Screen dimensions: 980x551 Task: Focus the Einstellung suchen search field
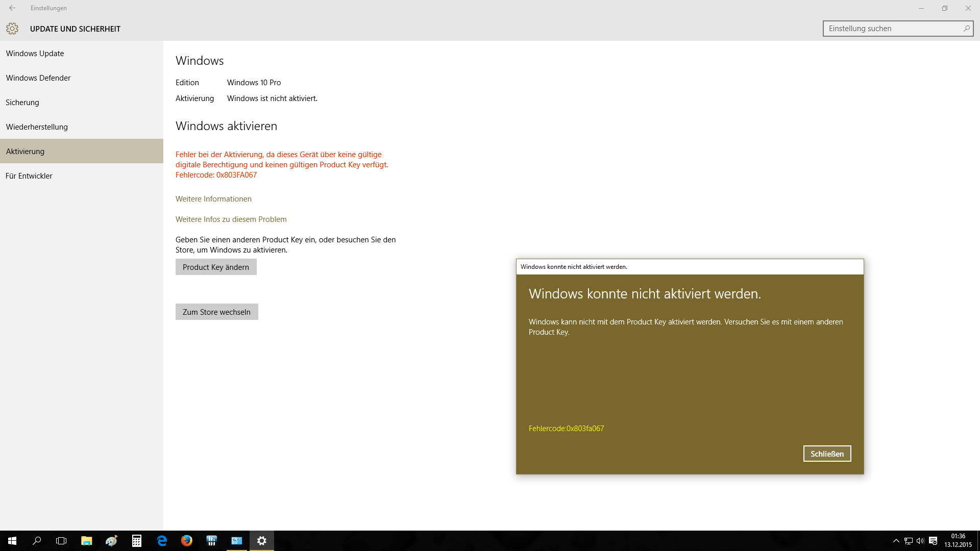pyautogui.click(x=891, y=29)
